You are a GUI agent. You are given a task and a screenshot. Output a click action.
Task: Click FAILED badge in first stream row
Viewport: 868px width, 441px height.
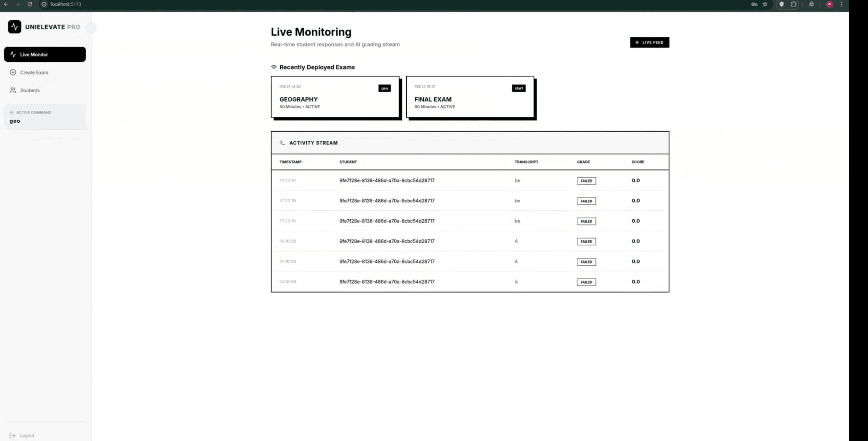click(x=586, y=181)
